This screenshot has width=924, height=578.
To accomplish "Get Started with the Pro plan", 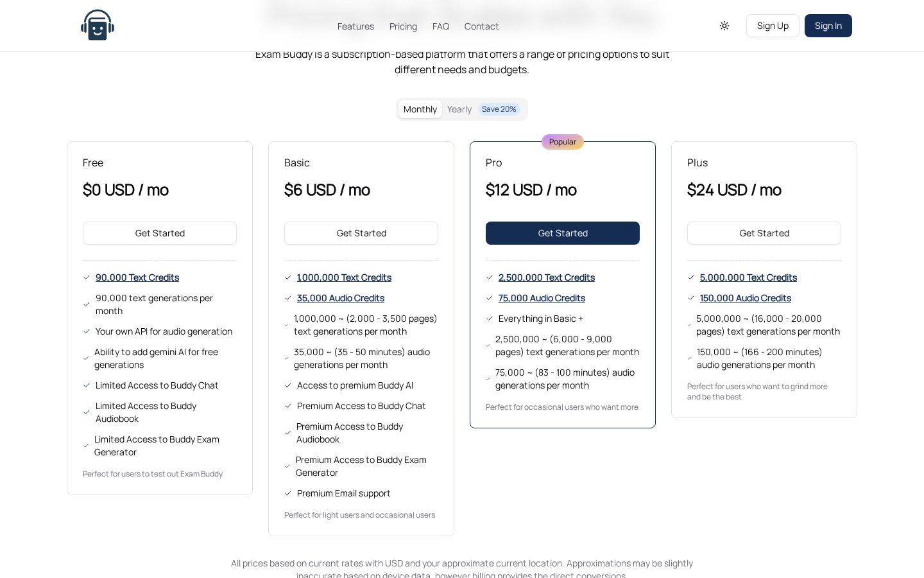I will [x=563, y=233].
